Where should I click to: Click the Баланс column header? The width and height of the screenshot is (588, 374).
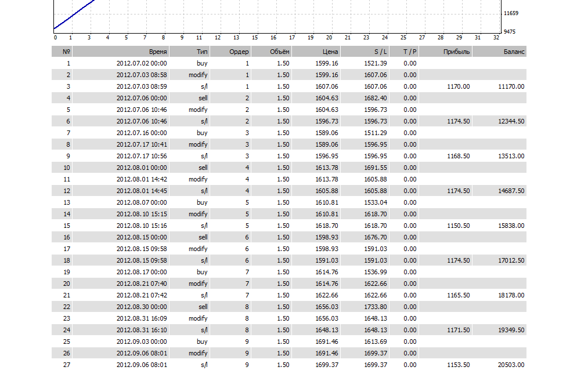point(500,52)
